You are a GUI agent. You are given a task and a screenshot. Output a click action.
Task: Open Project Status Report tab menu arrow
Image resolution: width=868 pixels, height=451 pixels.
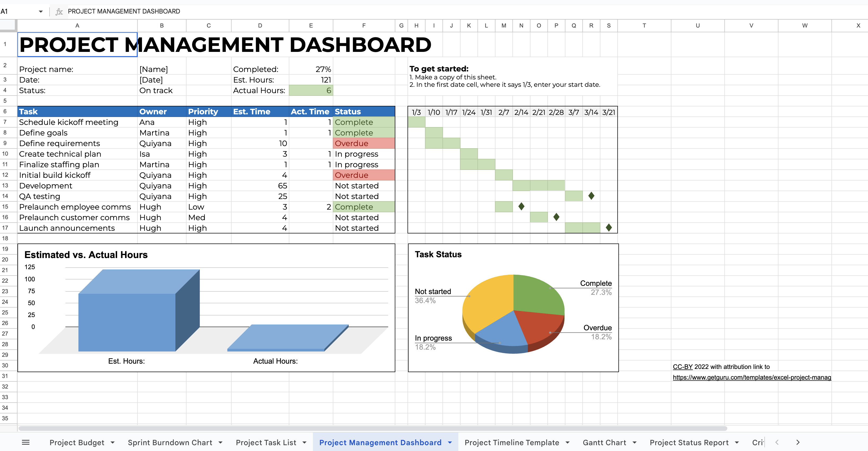pos(737,443)
